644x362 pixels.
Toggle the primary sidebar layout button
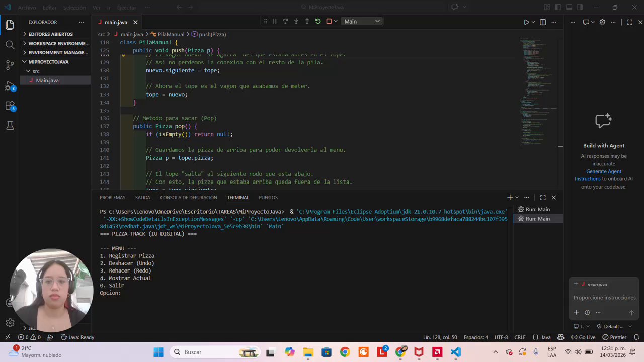[x=558, y=8]
